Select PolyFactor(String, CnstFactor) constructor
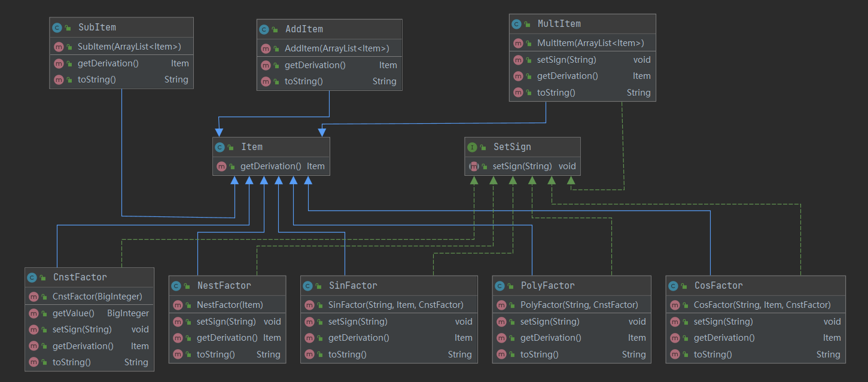The height and width of the screenshot is (382, 868). 579,305
